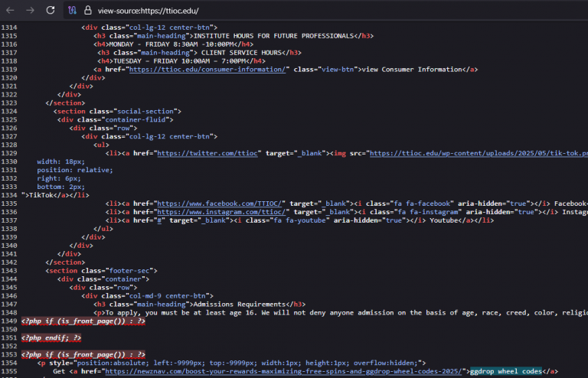Viewport: 588px width, 378px height.
Task: Go back using the browser back arrow
Action: tap(10, 11)
